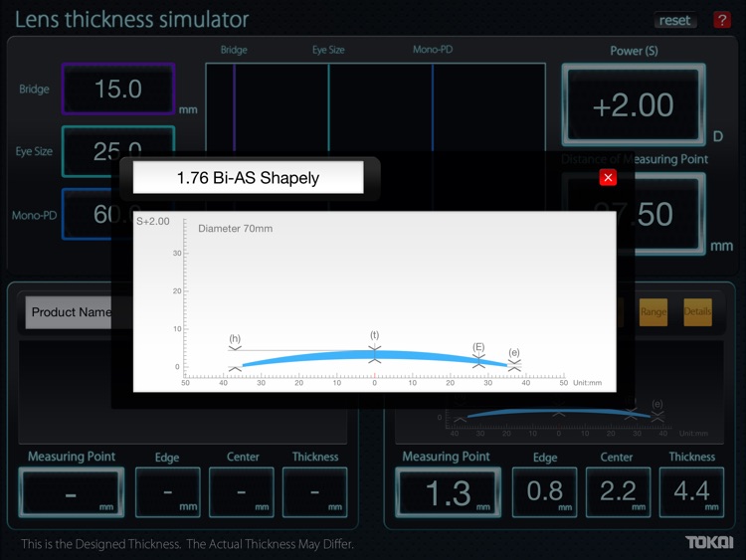Select the left empty Measuring Point field
This screenshot has width=746, height=560.
coord(72,492)
